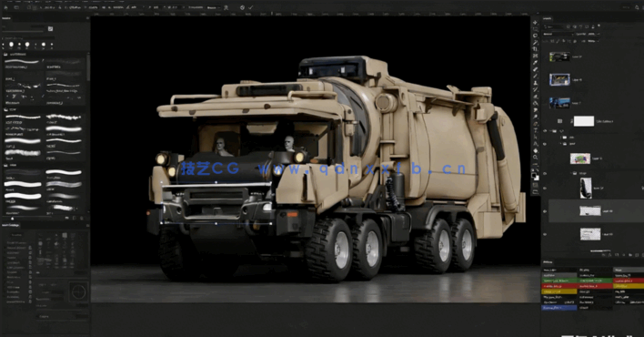Select the Brush tool in the toolbar

[535, 76]
